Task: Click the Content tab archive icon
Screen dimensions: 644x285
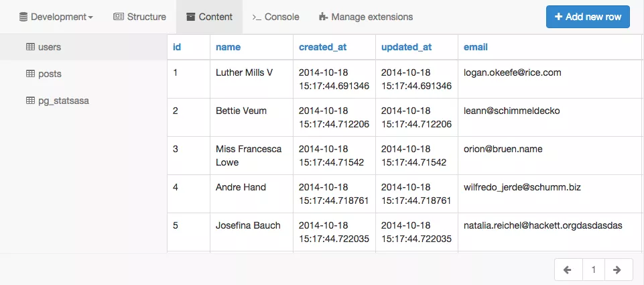Action: [x=191, y=17]
